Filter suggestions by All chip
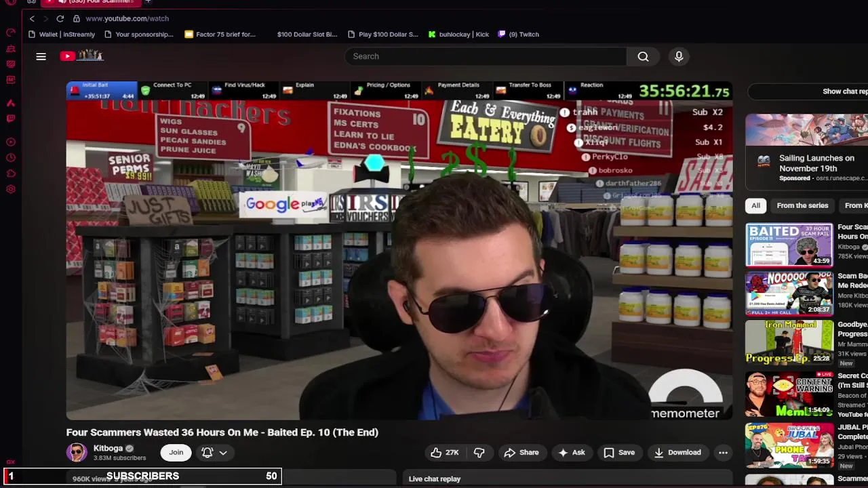The image size is (868, 488). (755, 205)
